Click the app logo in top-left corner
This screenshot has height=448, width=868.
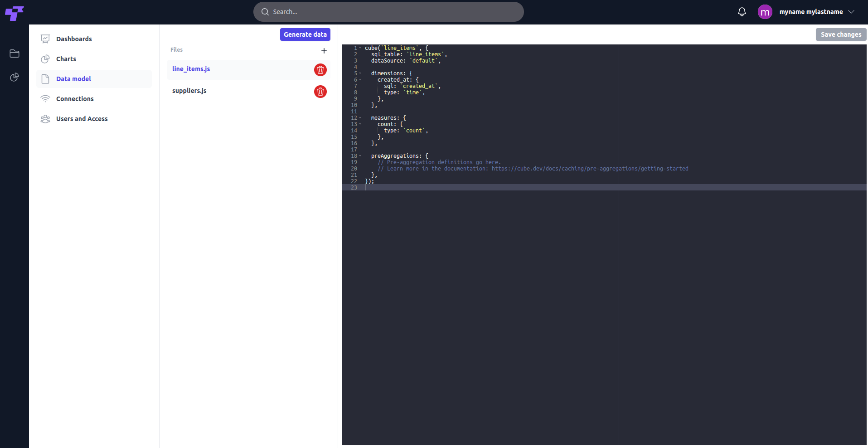pyautogui.click(x=14, y=13)
